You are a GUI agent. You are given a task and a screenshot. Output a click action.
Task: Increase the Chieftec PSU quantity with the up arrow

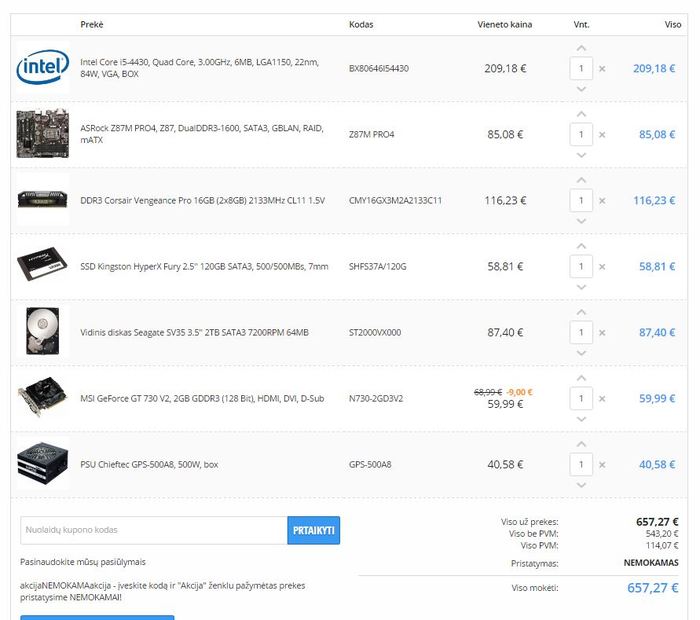tap(581, 444)
